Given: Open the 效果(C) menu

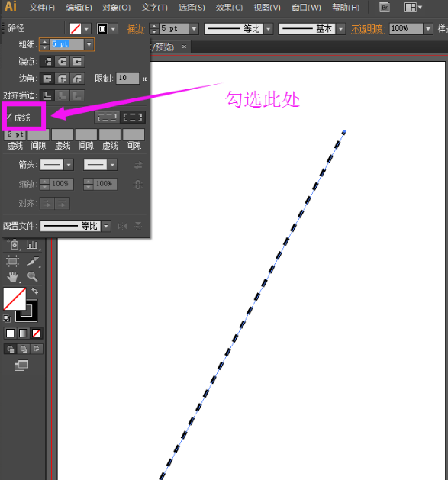Looking at the screenshot, I should click(229, 8).
